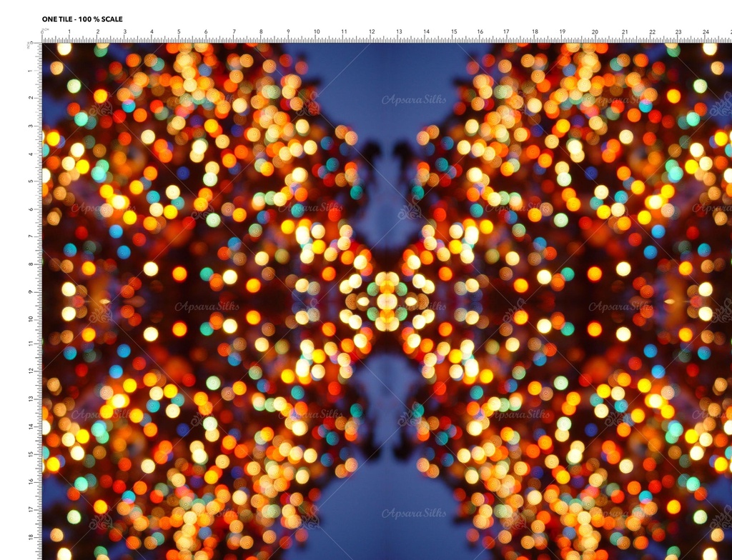
Task: Click the 0 origin mark on the top ruler
Action: tap(43, 33)
